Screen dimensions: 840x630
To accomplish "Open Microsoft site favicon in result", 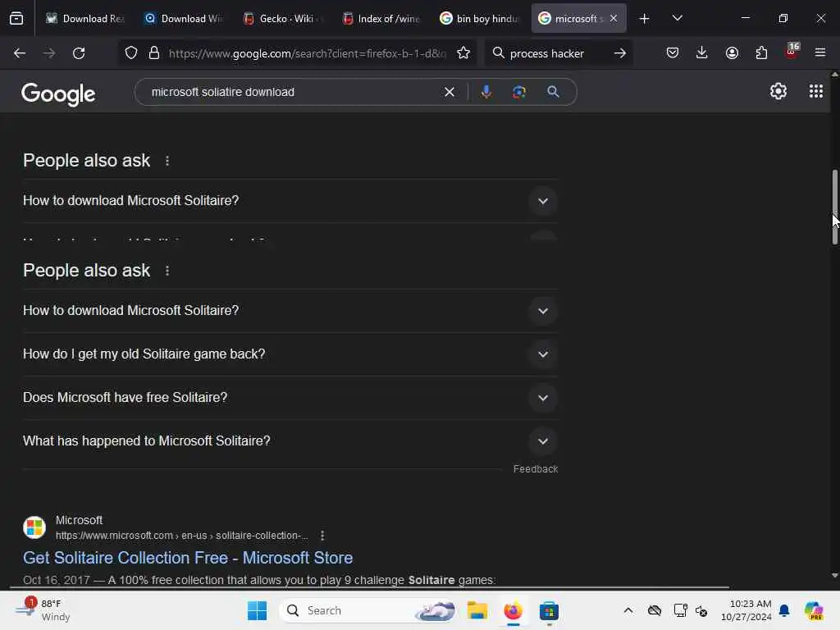I will tap(34, 527).
